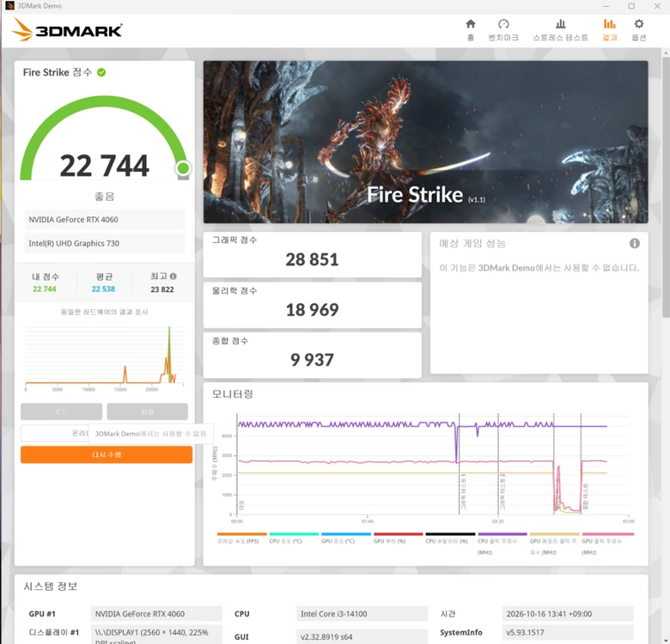Click the score distribution chart
Viewport: 670px width, 644px height.
pyautogui.click(x=104, y=358)
